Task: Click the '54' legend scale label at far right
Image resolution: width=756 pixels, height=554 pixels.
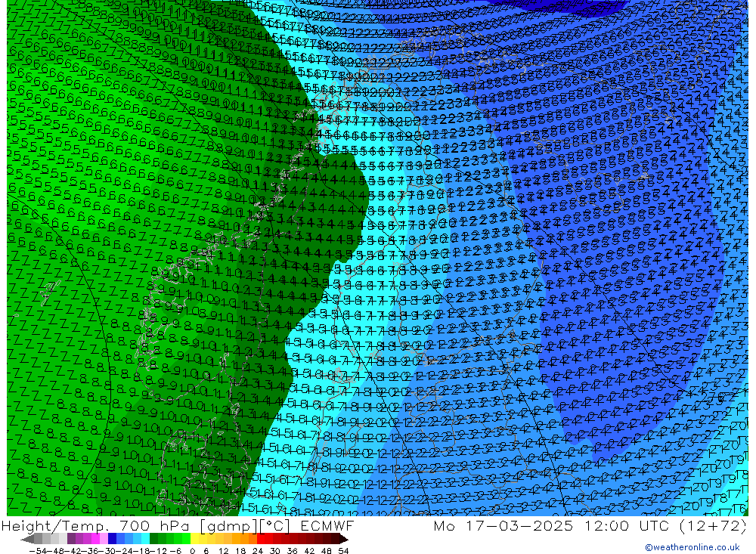Action: (x=343, y=551)
